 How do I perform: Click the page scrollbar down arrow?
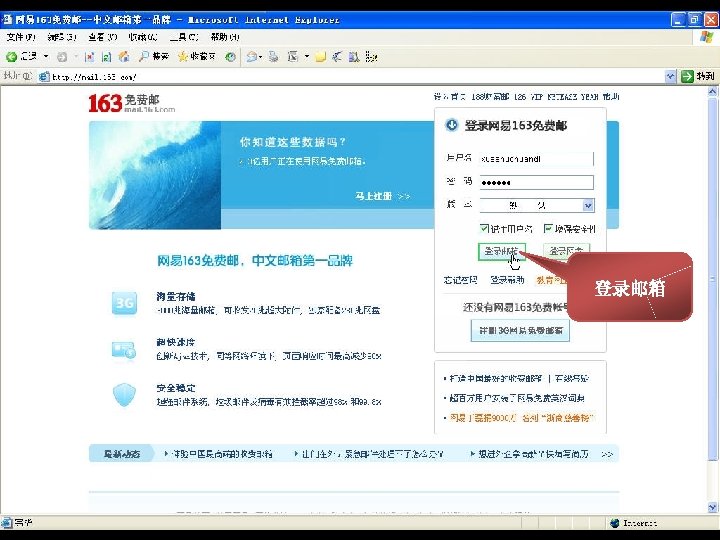click(x=713, y=507)
